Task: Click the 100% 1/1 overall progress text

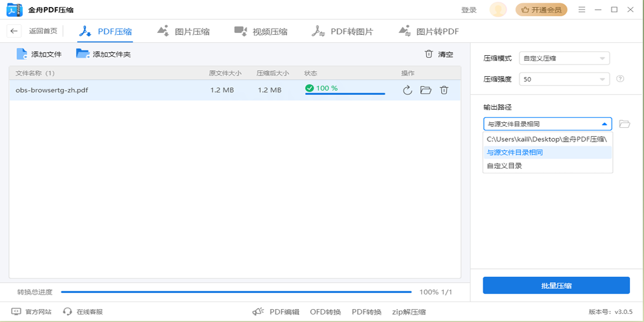Action: (x=436, y=292)
